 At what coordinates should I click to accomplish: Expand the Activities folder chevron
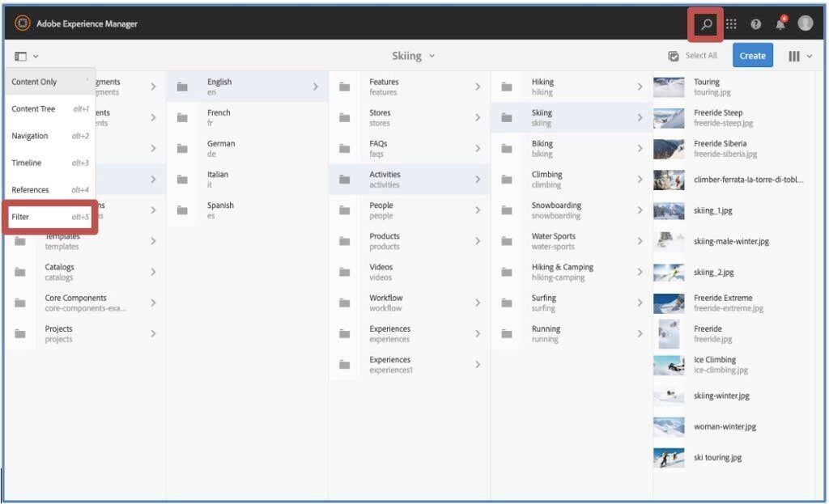click(478, 179)
